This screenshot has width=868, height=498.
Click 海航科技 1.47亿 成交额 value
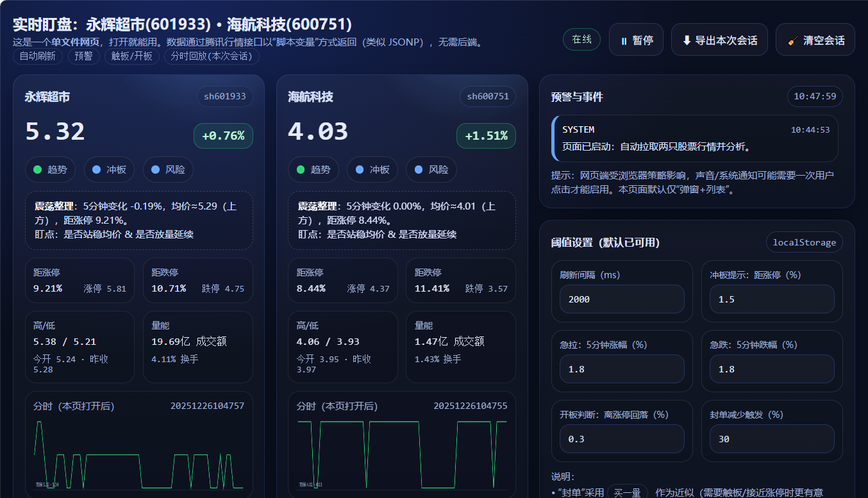point(449,342)
